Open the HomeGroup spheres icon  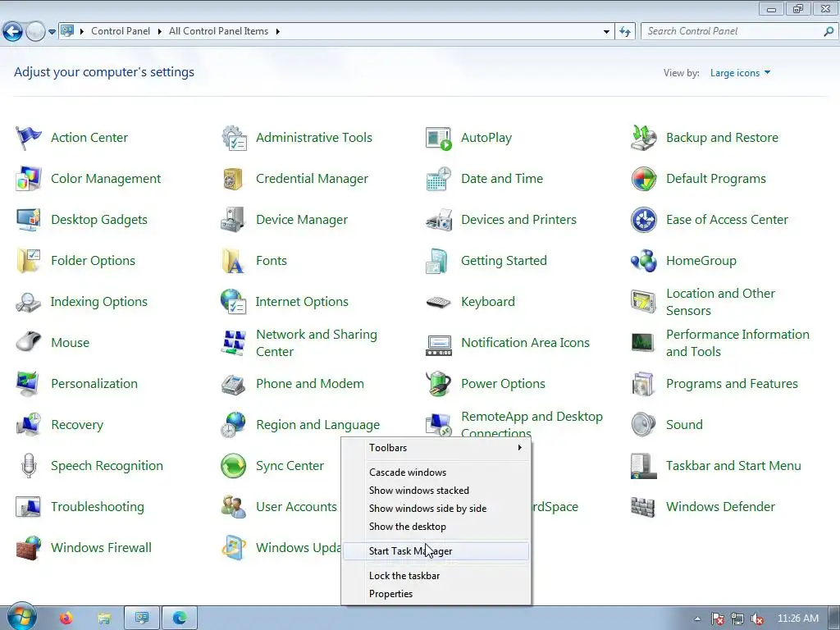click(643, 261)
